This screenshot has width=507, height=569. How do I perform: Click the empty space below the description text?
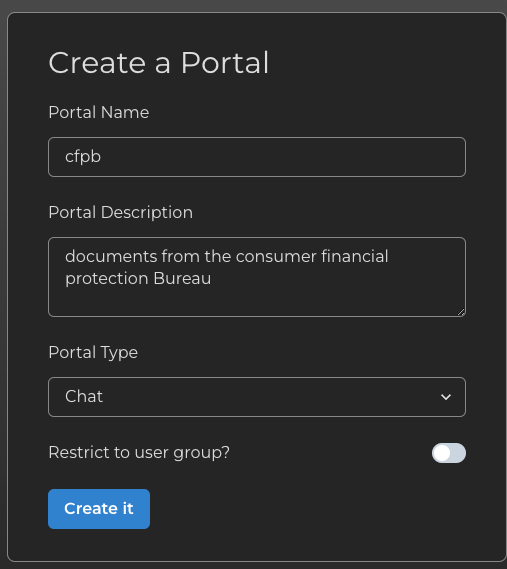[x=257, y=301]
